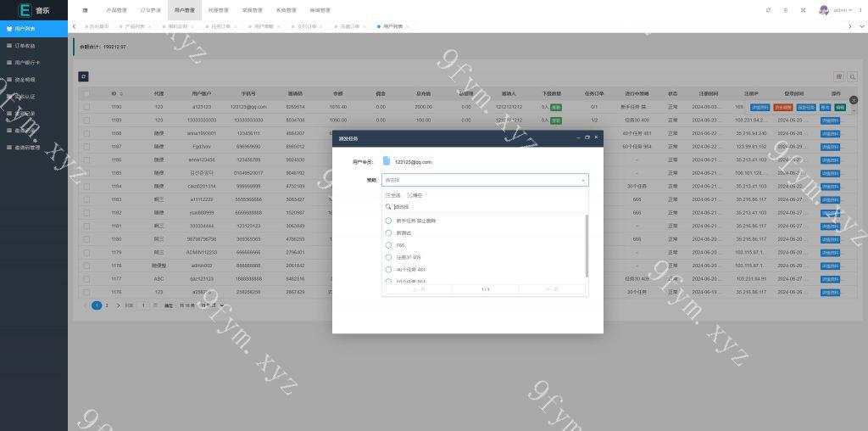Close the 任务订单 tab with its x
Screen dimensions: 868x431
point(236,26)
